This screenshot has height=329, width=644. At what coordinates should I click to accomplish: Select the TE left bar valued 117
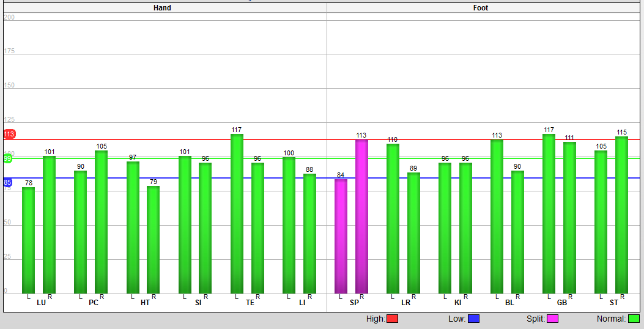coord(237,213)
